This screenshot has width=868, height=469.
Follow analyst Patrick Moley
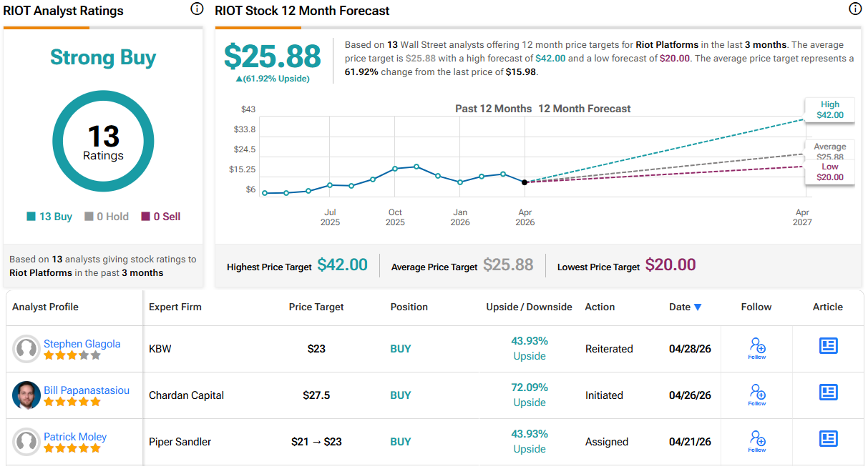(757, 441)
